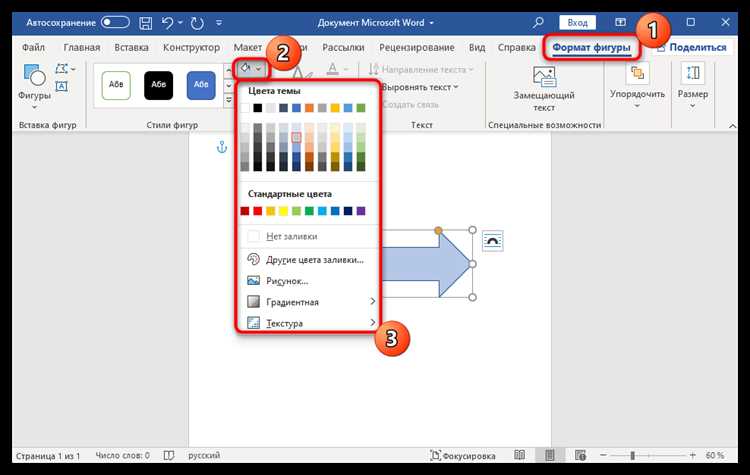Screen dimensions: 750x475
Task: Switch to web layout view icon
Action: [x=580, y=455]
